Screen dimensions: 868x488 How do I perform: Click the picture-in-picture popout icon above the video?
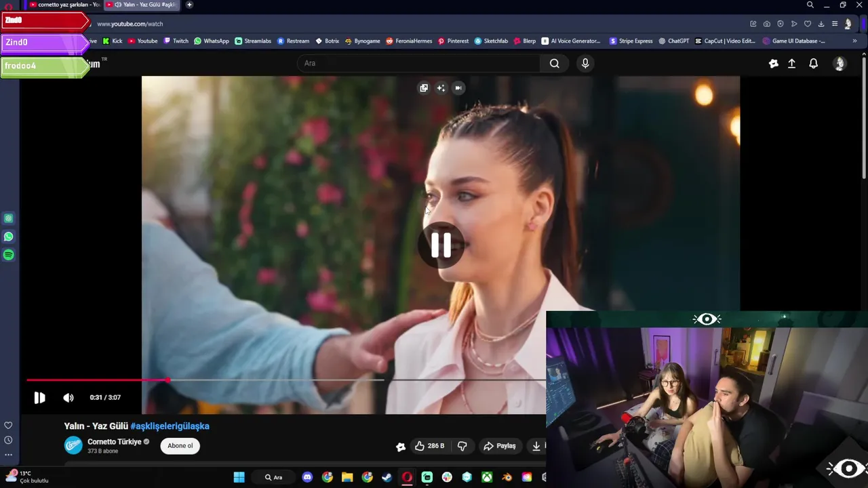[x=424, y=88]
